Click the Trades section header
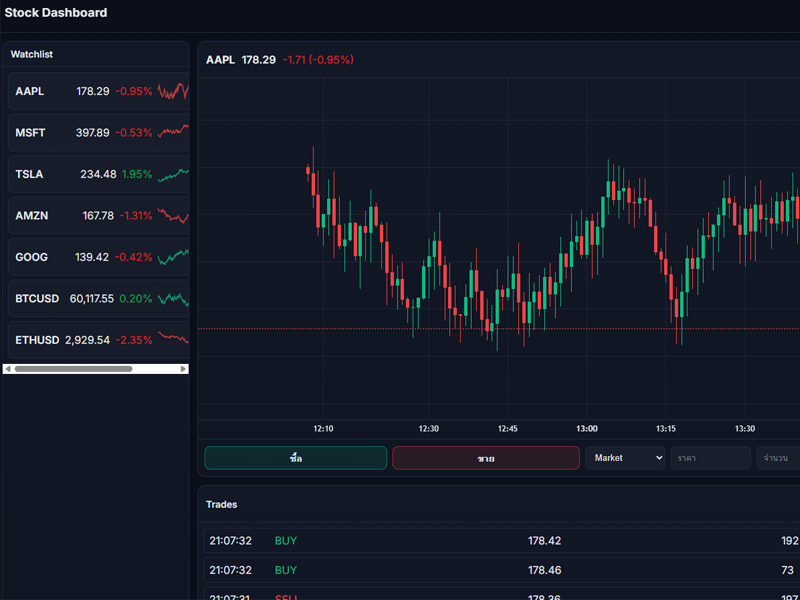Image resolution: width=800 pixels, height=600 pixels. pyautogui.click(x=221, y=504)
